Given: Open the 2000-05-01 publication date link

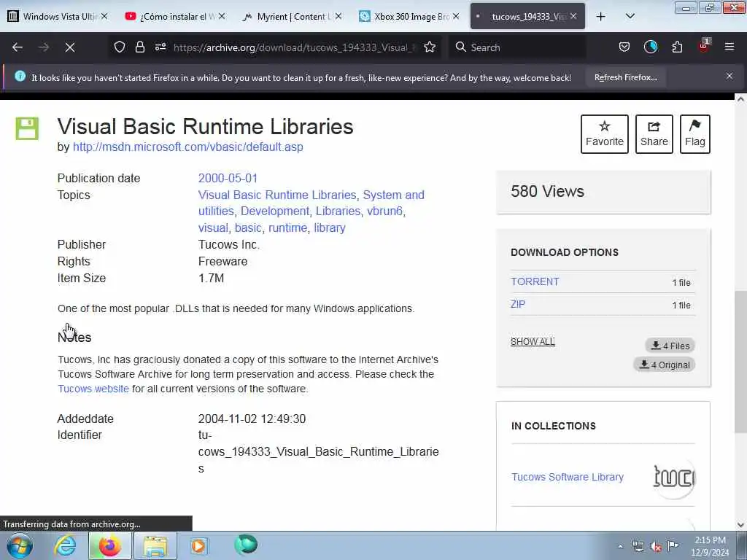Looking at the screenshot, I should click(x=228, y=178).
